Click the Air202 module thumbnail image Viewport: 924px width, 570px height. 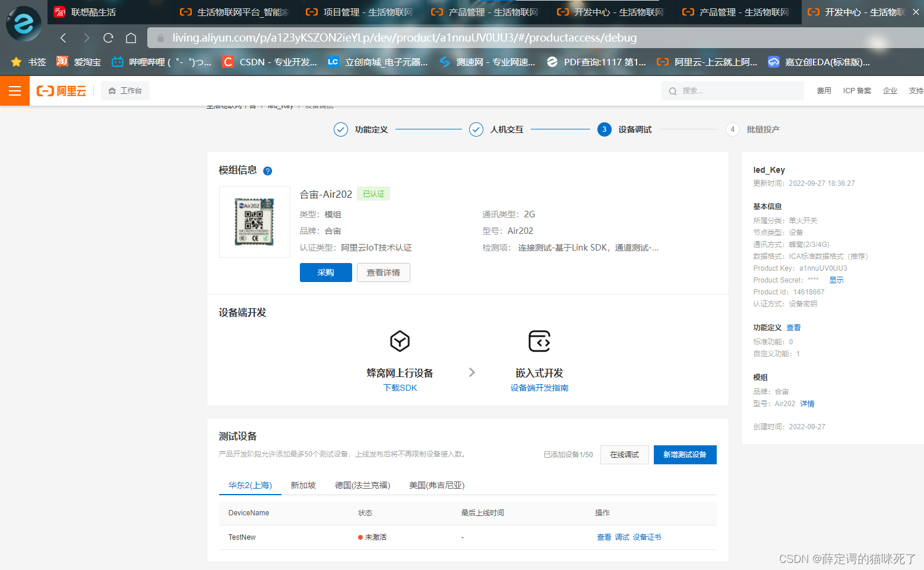[x=255, y=222]
